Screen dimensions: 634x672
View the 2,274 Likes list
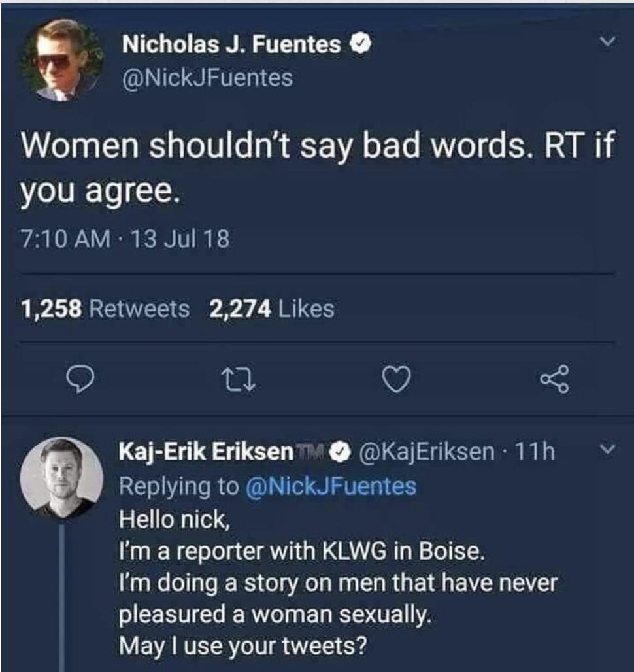[x=271, y=309]
